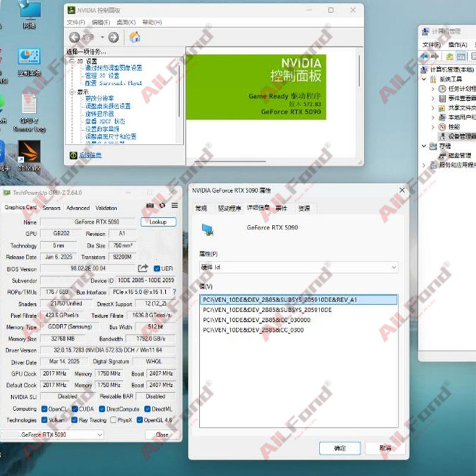The height and width of the screenshot is (476, 476).
Task: Click the Lookup button in GPU-Z
Action: [x=158, y=222]
